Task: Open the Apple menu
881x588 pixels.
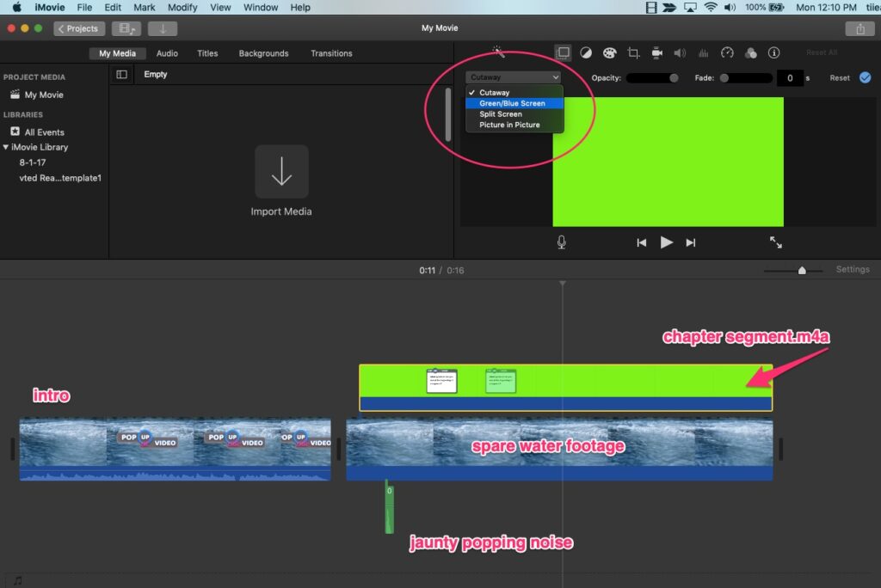Action: [17, 7]
